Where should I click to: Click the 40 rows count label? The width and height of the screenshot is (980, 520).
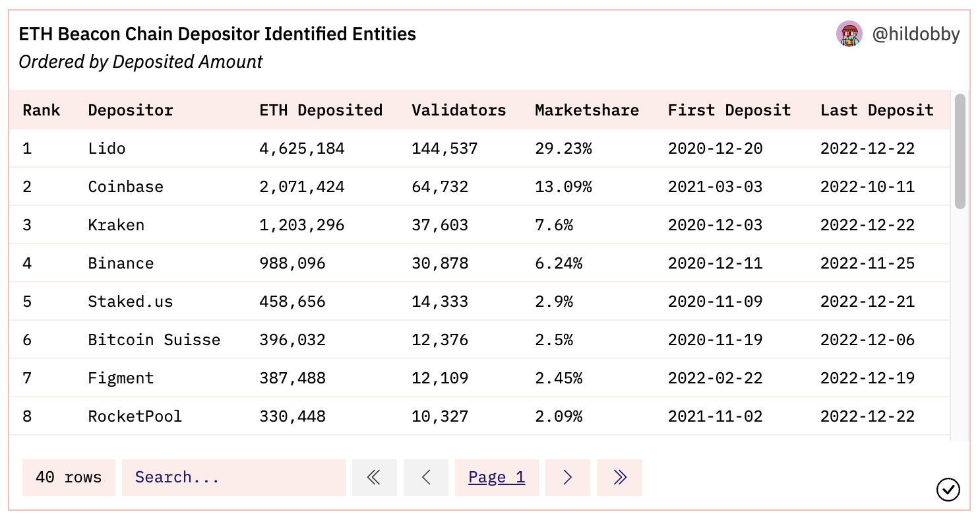coord(69,478)
